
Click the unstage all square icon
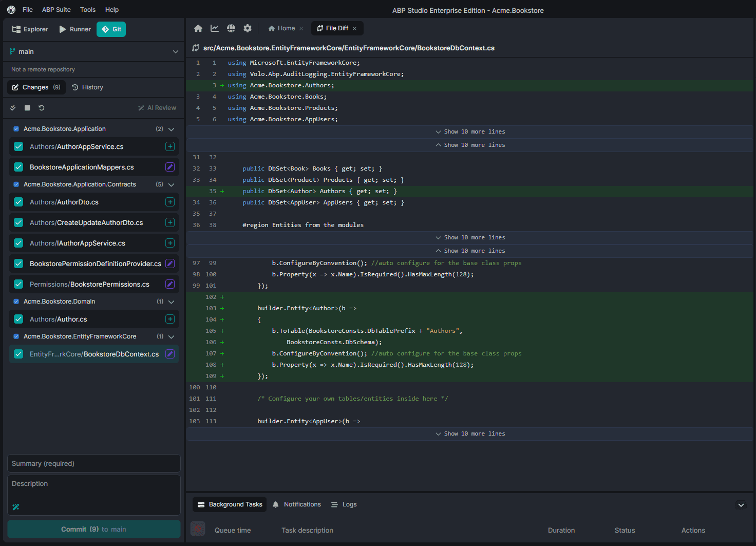pos(27,108)
